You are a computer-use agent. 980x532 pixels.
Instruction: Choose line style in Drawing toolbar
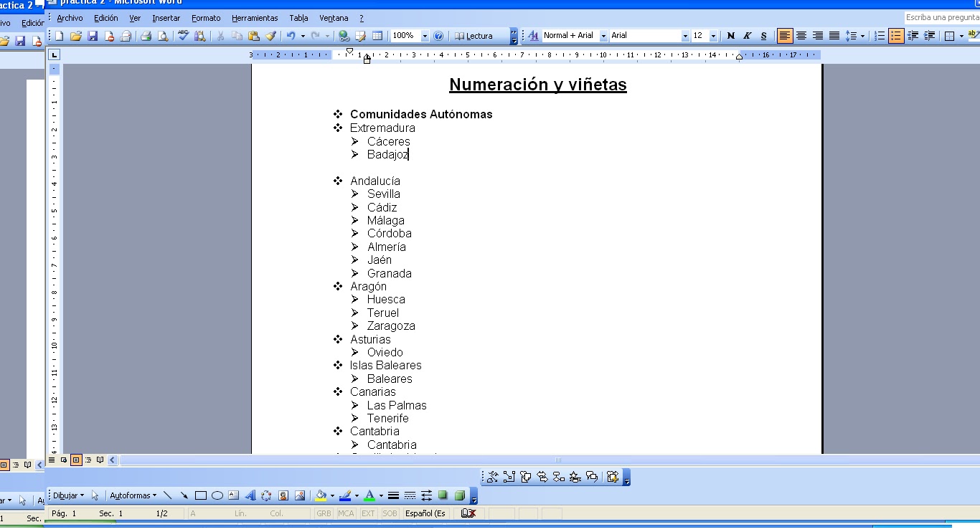tap(393, 495)
